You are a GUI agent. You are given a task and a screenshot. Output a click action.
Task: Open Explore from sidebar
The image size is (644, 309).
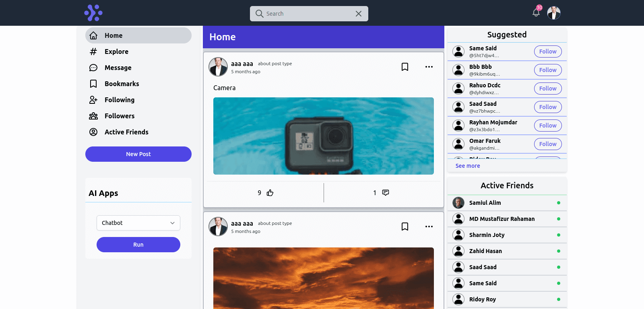[x=138, y=51]
